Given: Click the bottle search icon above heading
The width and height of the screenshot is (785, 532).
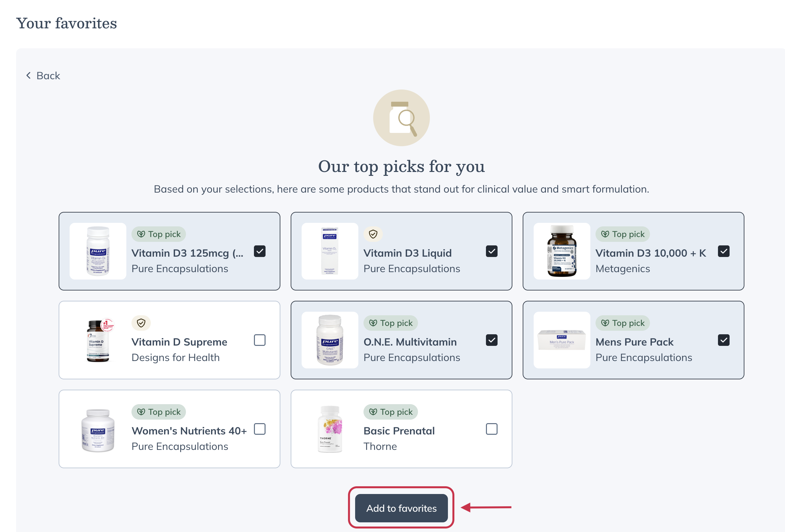Looking at the screenshot, I should [x=401, y=118].
